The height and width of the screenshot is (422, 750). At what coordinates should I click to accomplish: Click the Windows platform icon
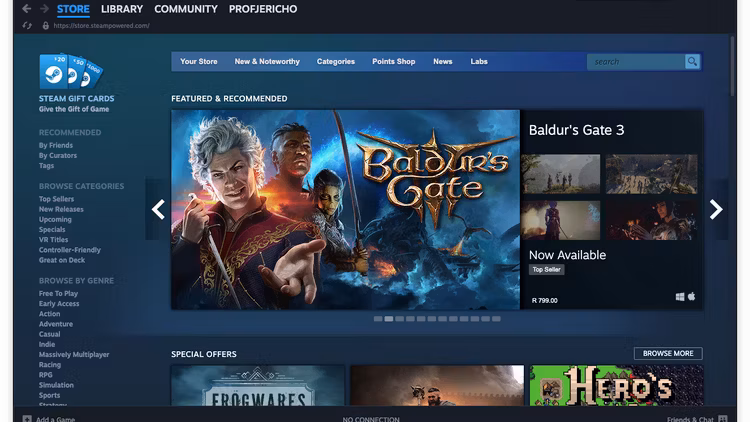(680, 297)
